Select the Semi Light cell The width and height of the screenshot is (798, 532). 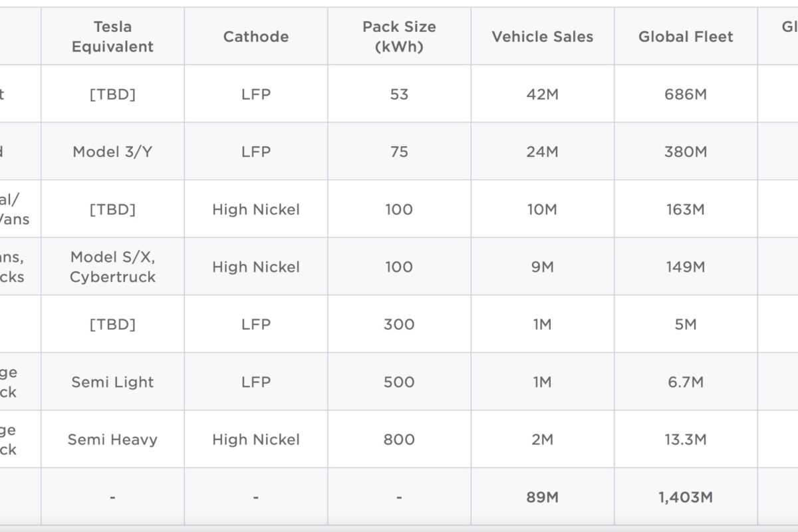tap(112, 382)
